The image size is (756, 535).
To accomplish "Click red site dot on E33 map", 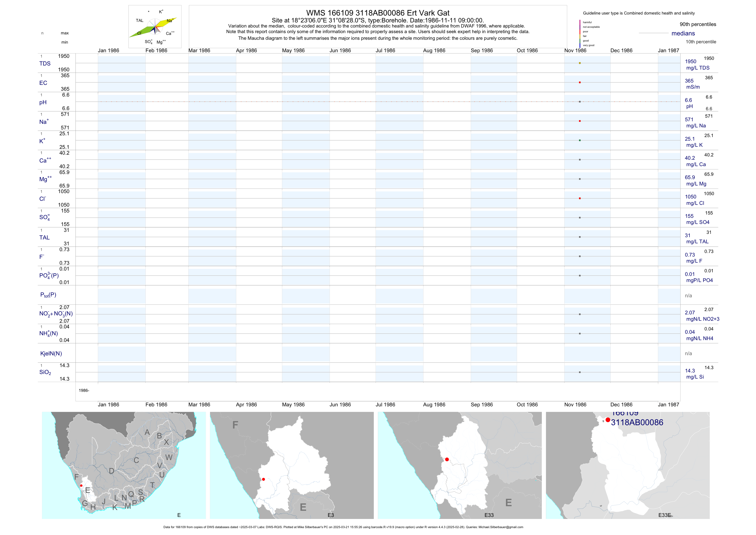I will (447, 459).
